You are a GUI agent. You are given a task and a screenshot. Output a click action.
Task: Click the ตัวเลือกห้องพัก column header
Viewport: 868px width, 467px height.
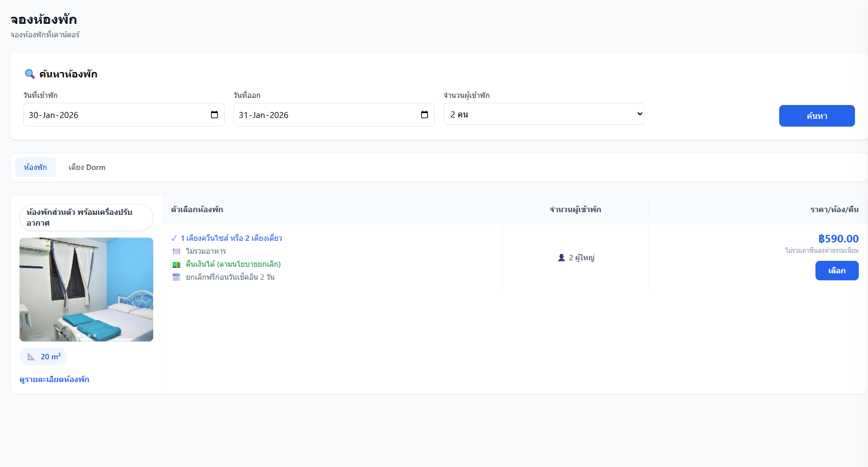coord(197,209)
